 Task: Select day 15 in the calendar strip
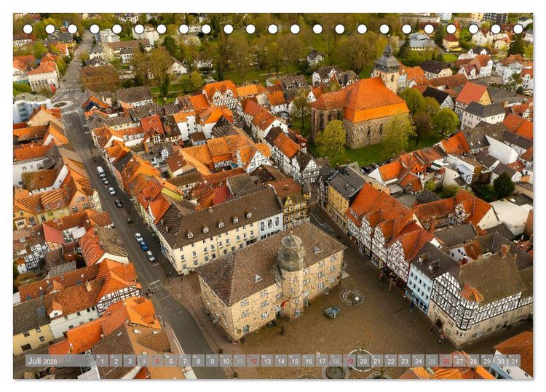tap(295, 361)
